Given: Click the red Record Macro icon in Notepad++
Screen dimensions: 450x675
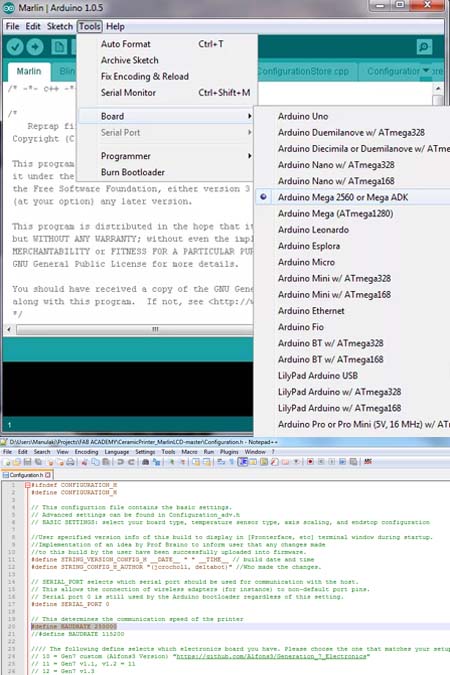Looking at the screenshot, I should click(310, 462).
